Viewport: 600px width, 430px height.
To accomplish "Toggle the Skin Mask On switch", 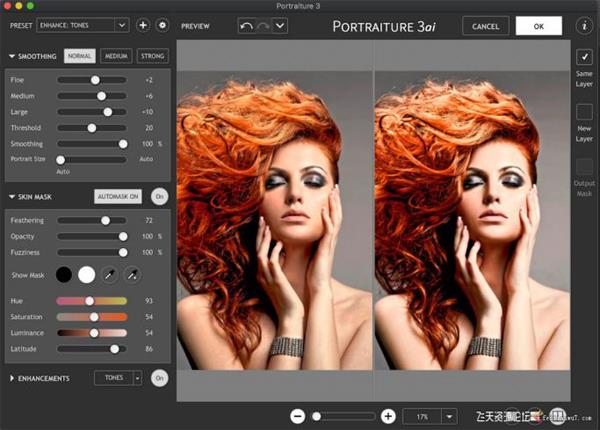I will point(159,197).
